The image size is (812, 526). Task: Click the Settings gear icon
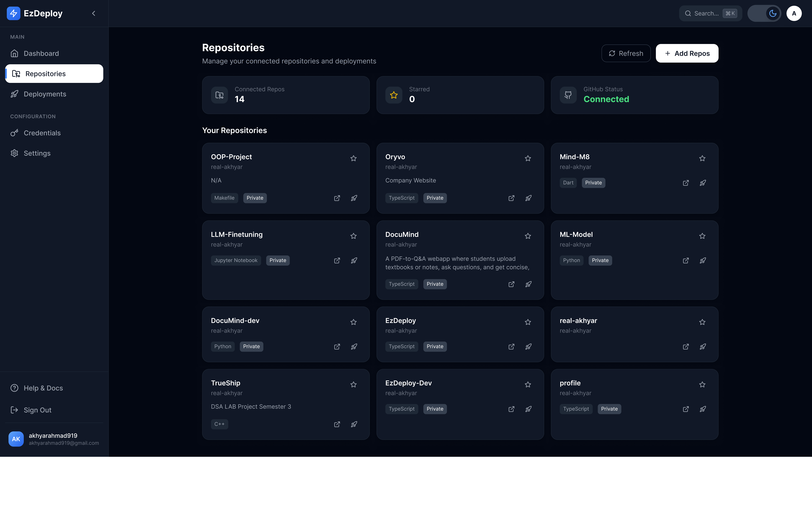click(x=14, y=153)
